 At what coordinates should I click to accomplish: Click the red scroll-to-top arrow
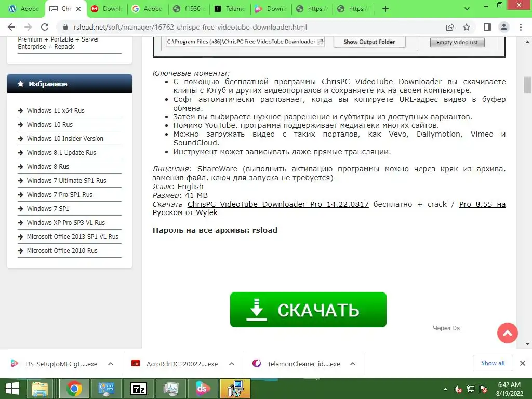point(507,333)
